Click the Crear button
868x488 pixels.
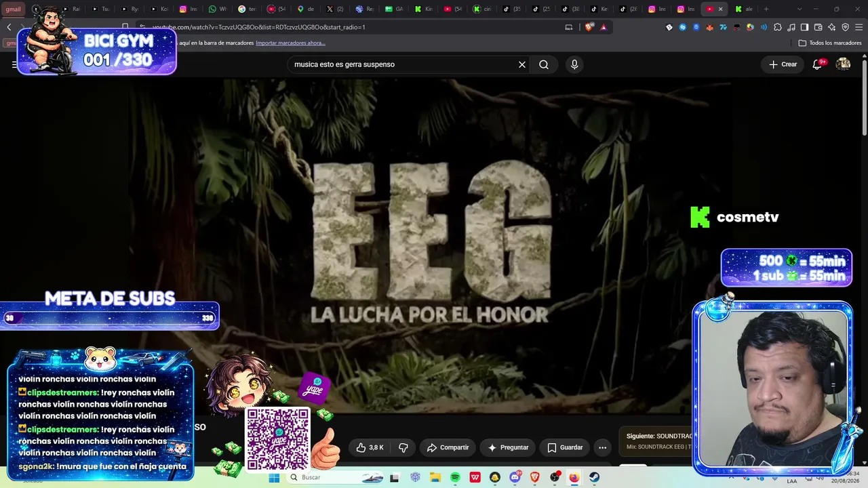(x=783, y=64)
